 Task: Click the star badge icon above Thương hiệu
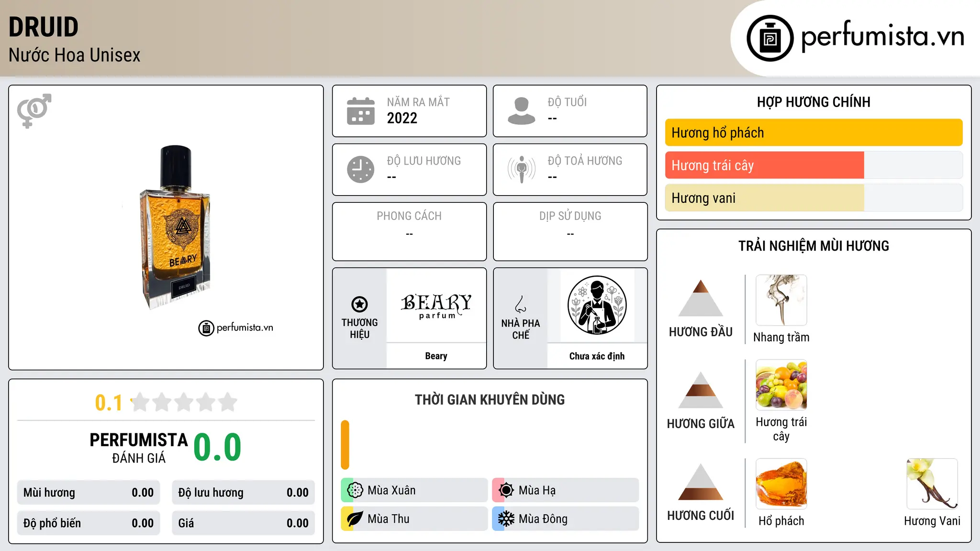tap(359, 304)
